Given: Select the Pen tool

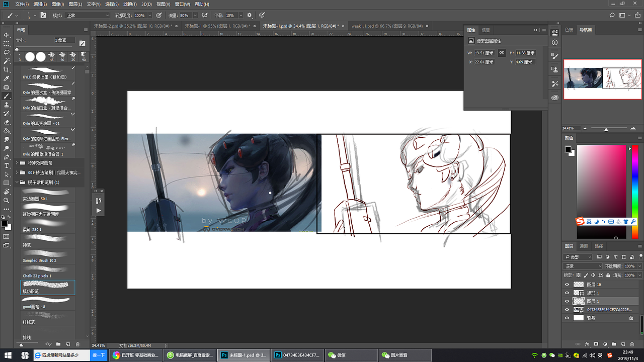Looking at the screenshot, I should click(x=7, y=157).
